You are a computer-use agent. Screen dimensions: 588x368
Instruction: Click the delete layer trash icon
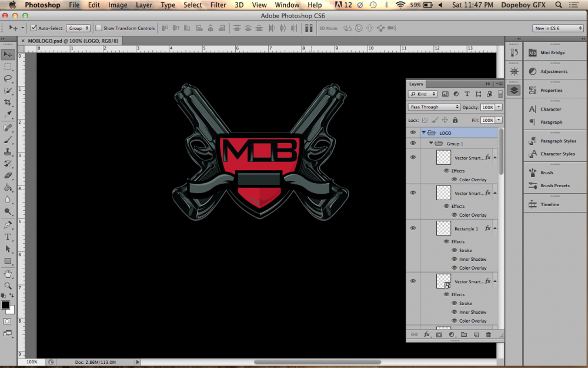click(x=488, y=334)
